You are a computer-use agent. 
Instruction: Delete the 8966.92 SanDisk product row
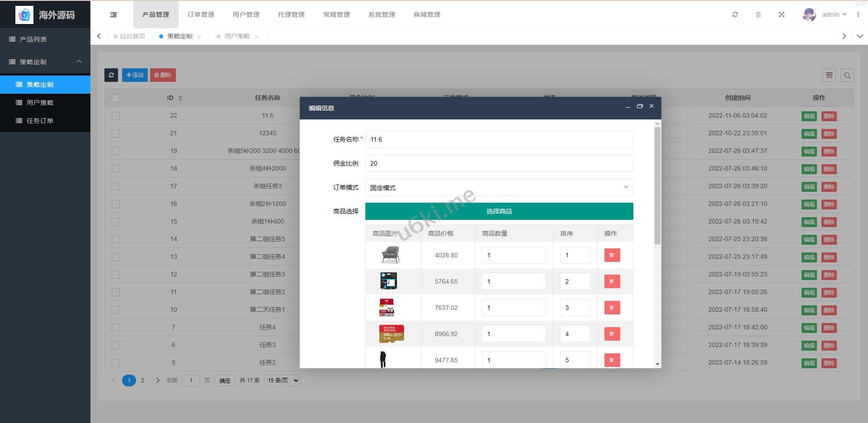tap(612, 334)
